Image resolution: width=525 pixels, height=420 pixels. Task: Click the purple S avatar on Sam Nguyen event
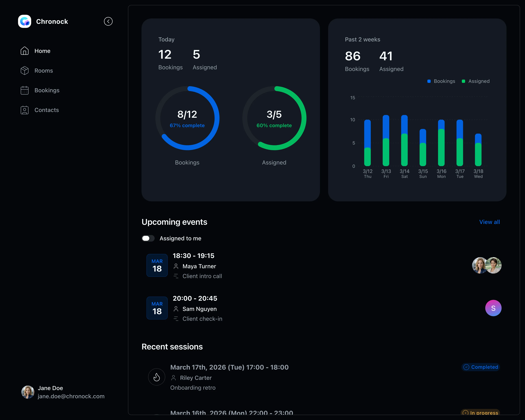pyautogui.click(x=493, y=308)
